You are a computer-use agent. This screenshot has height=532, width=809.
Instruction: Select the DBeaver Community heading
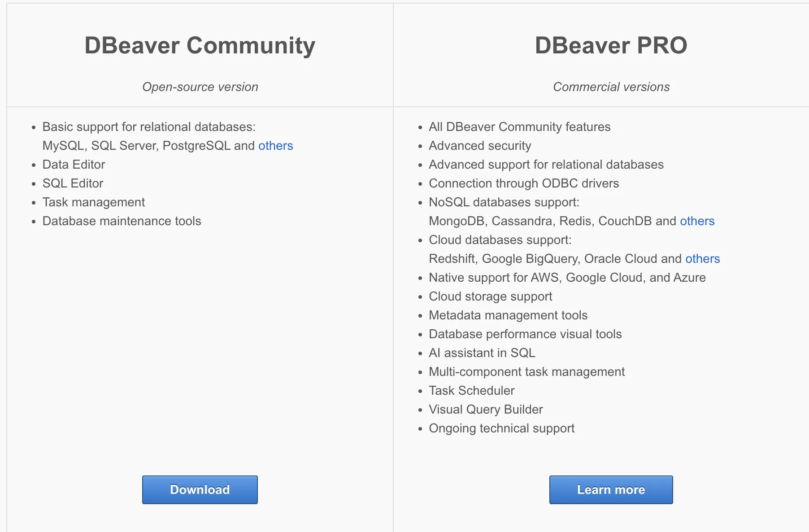click(x=200, y=46)
